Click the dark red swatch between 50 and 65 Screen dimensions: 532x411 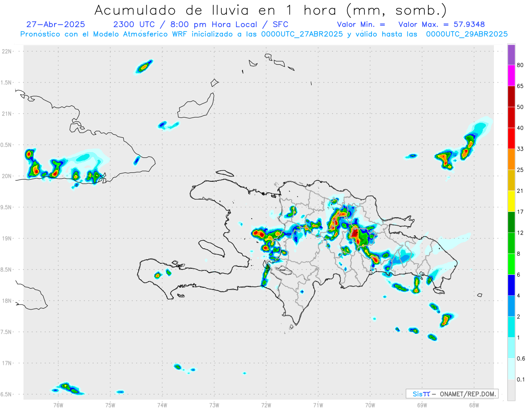click(x=511, y=97)
